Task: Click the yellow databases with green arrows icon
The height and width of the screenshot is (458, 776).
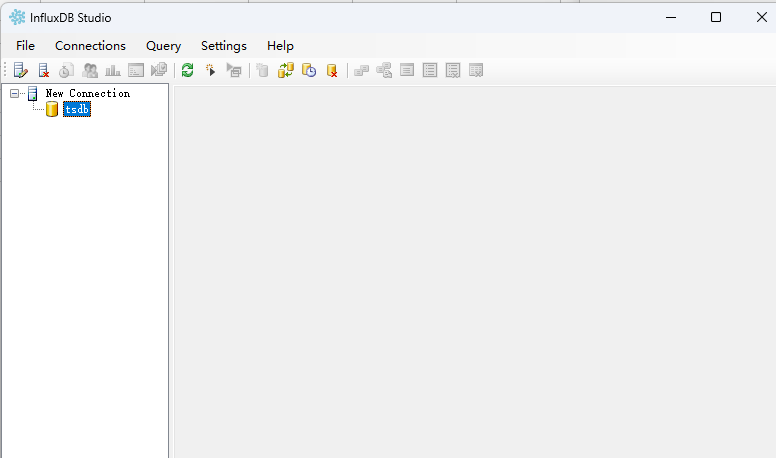Action: coord(286,70)
